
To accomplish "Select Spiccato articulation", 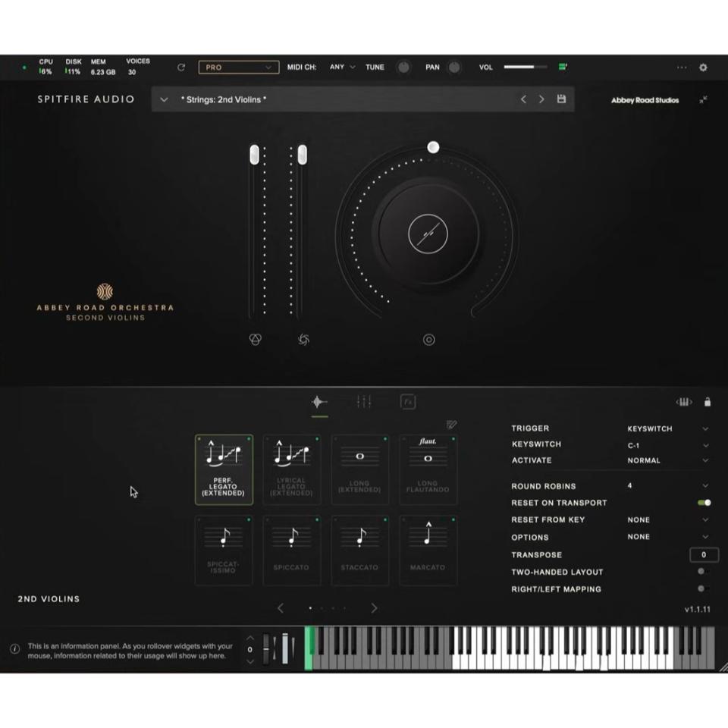I will (291, 551).
